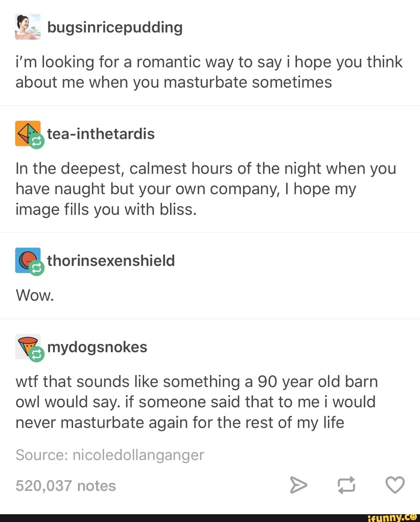Viewport: 420px width, 522px height.
Task: View the 520,037 notes count
Action: pos(66,486)
